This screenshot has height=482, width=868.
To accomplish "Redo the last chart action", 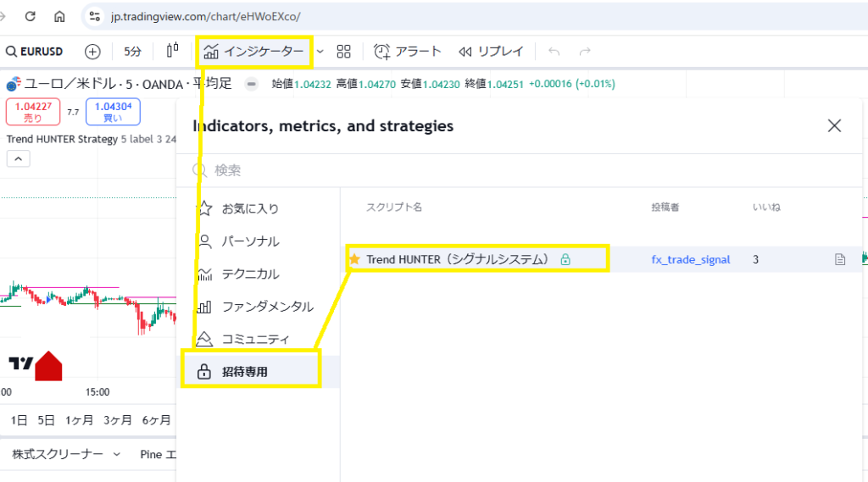I will click(x=585, y=52).
